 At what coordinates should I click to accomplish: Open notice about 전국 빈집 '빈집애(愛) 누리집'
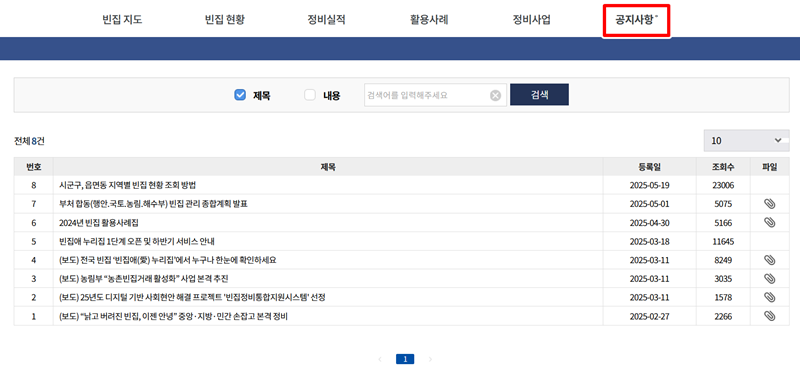click(168, 260)
